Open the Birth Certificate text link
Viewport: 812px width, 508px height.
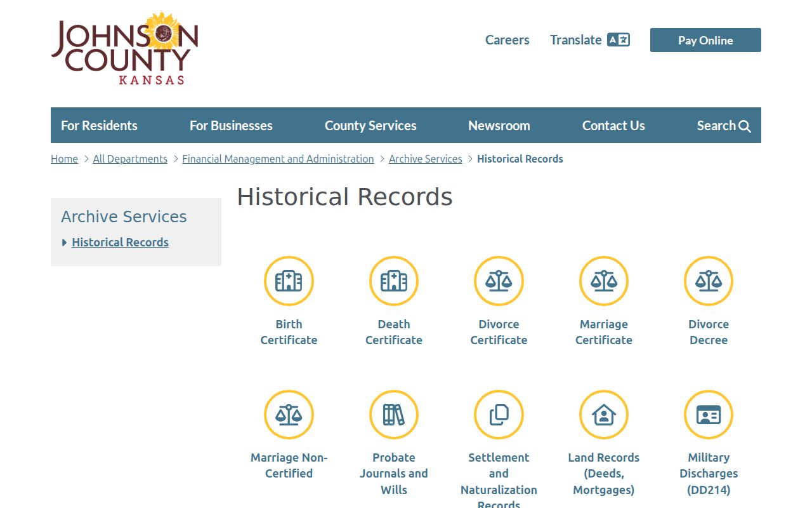289,332
